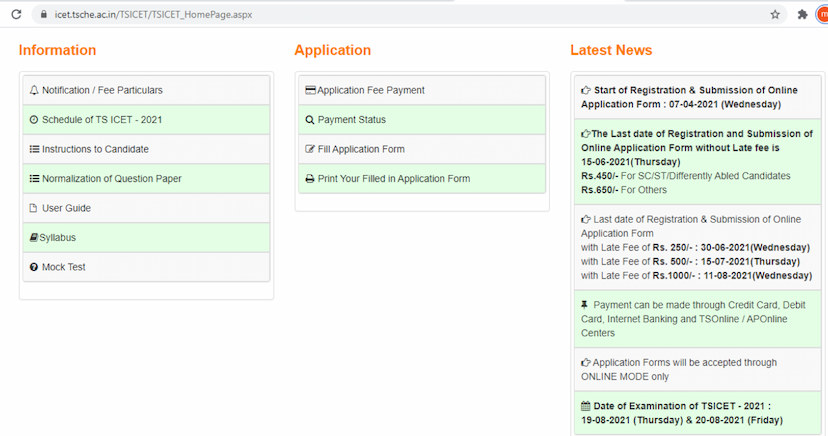Open the Chrome profile avatar
The image size is (828, 436).
[x=822, y=15]
